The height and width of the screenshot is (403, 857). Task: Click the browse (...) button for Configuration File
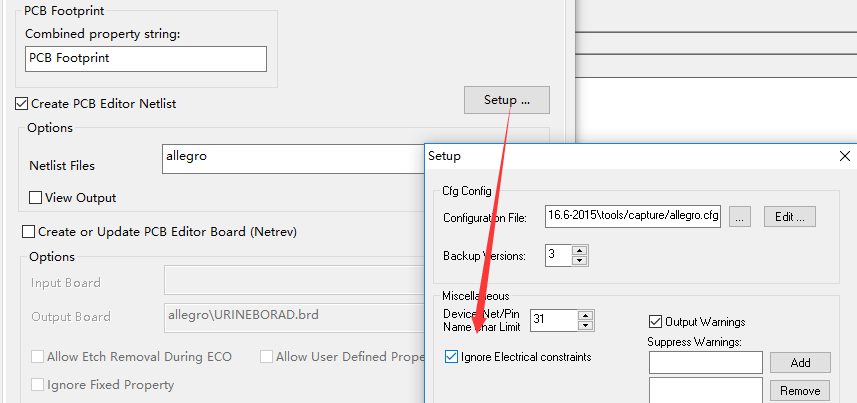[739, 216]
